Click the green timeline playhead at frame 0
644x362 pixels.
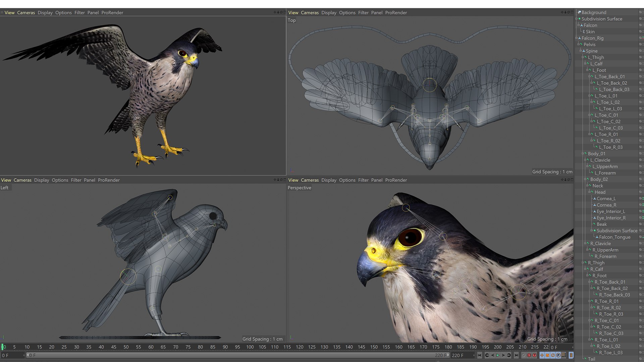click(x=3, y=347)
